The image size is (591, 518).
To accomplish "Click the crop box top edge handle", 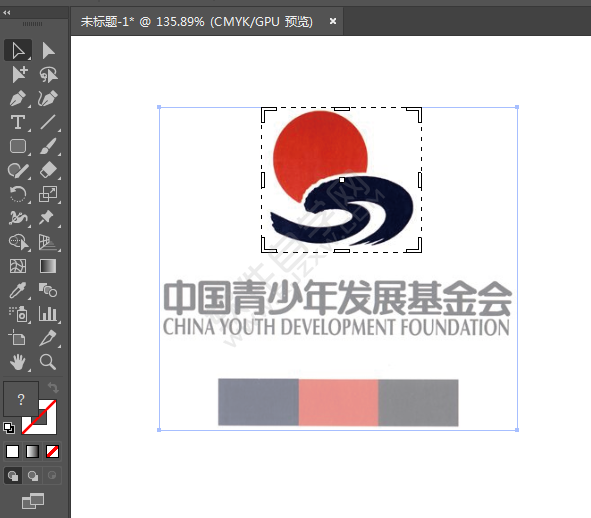I will (342, 109).
